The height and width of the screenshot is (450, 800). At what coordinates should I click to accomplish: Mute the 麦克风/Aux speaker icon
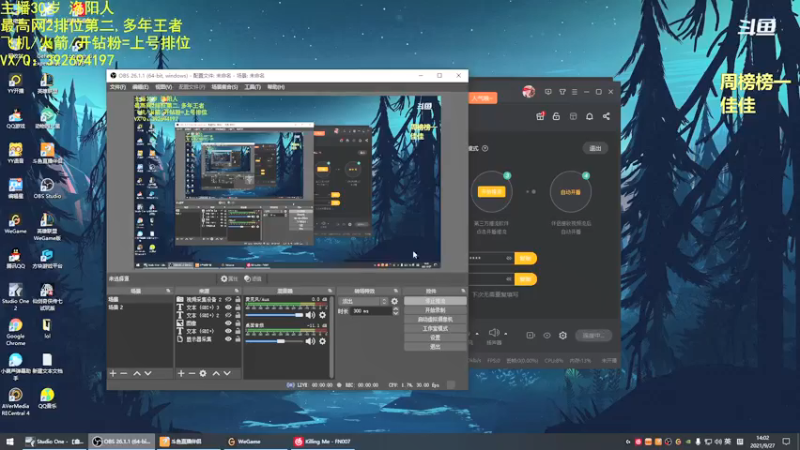310,315
